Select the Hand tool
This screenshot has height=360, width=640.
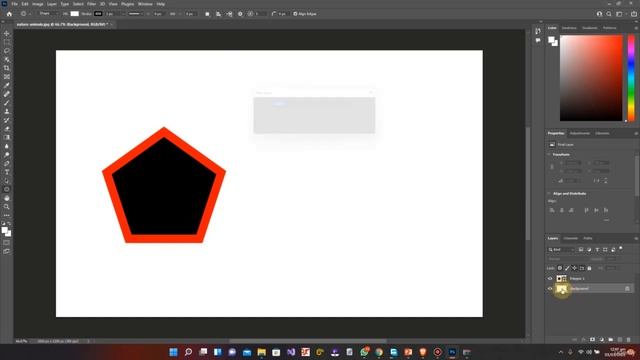(7, 198)
